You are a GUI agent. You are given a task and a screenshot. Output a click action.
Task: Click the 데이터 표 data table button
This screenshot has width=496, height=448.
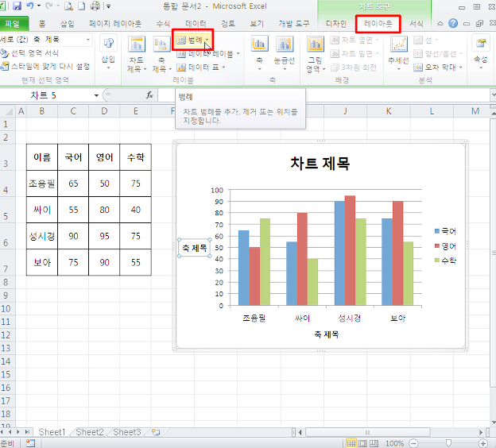click(x=200, y=67)
